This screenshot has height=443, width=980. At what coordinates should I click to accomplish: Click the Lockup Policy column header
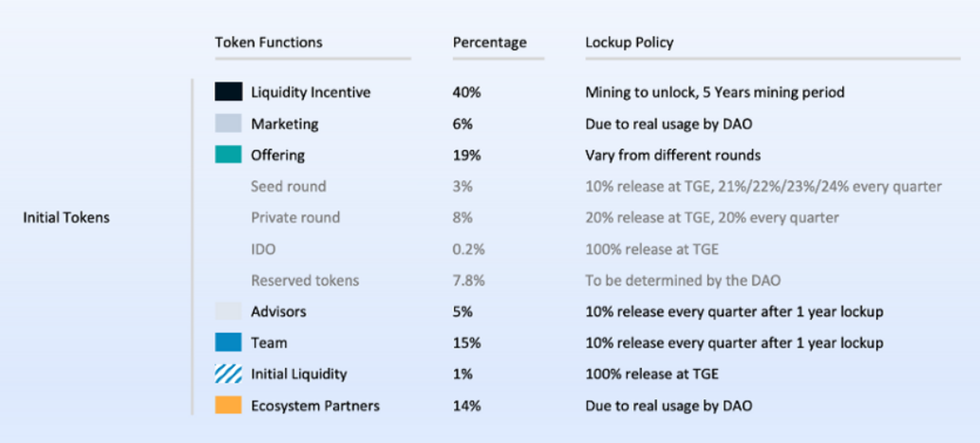click(x=630, y=42)
